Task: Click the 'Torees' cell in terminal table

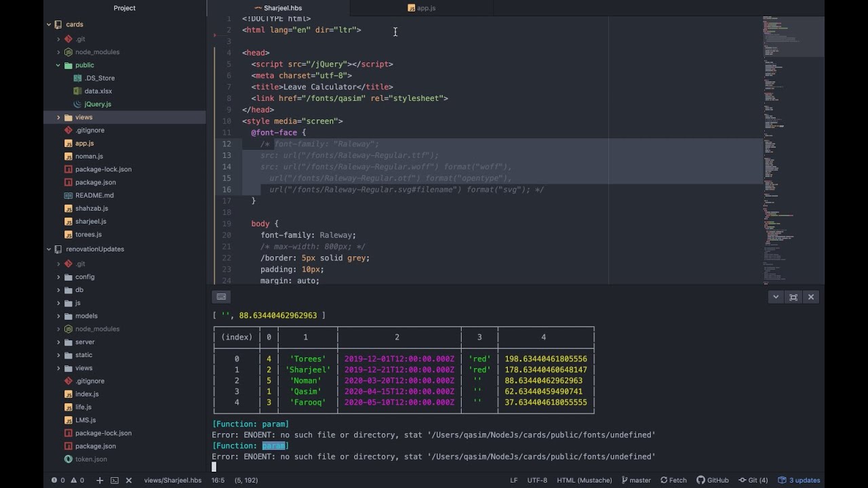Action: click(x=308, y=359)
